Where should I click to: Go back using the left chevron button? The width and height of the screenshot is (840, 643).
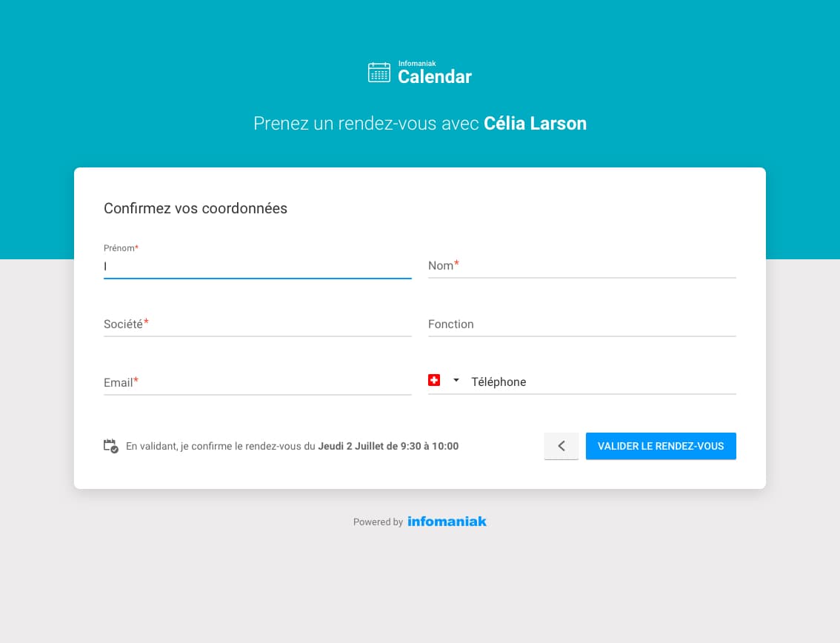tap(561, 446)
